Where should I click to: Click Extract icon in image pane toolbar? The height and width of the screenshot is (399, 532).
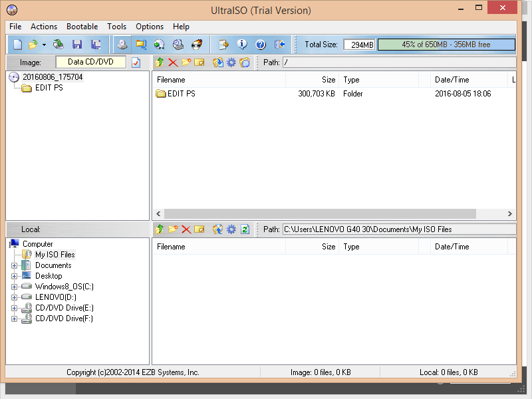pyautogui.click(x=218, y=63)
